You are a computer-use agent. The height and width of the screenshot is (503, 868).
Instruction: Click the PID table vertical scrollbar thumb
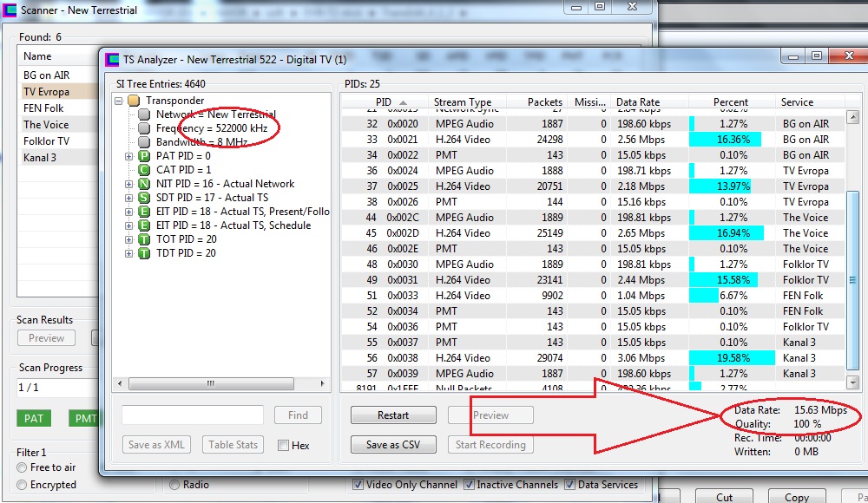(852, 280)
